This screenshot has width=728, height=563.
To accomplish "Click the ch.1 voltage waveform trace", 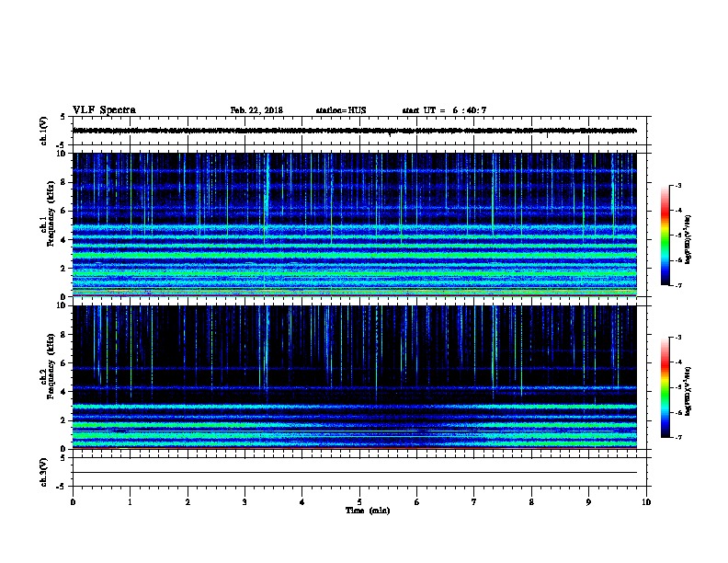I will [354, 131].
